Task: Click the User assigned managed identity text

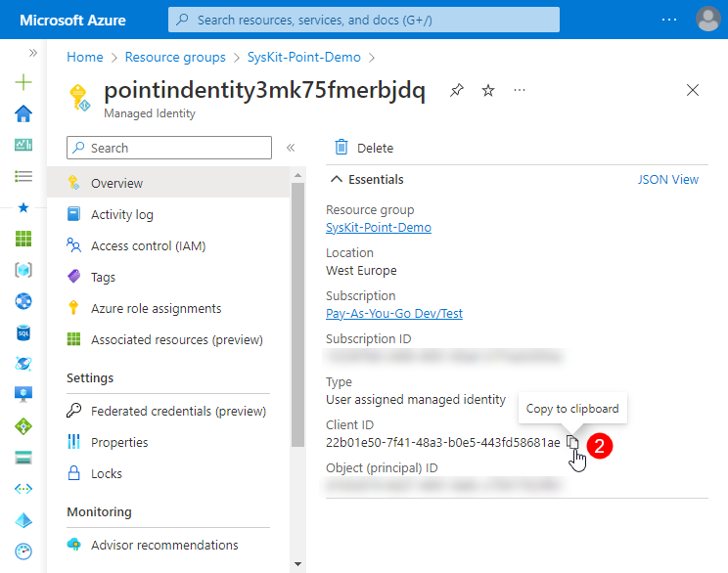Action: click(x=416, y=400)
